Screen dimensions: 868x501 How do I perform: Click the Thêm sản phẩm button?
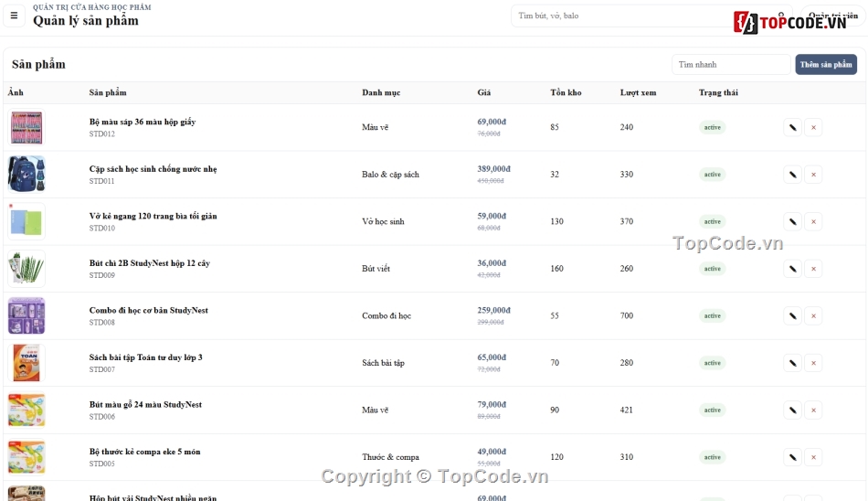826,64
